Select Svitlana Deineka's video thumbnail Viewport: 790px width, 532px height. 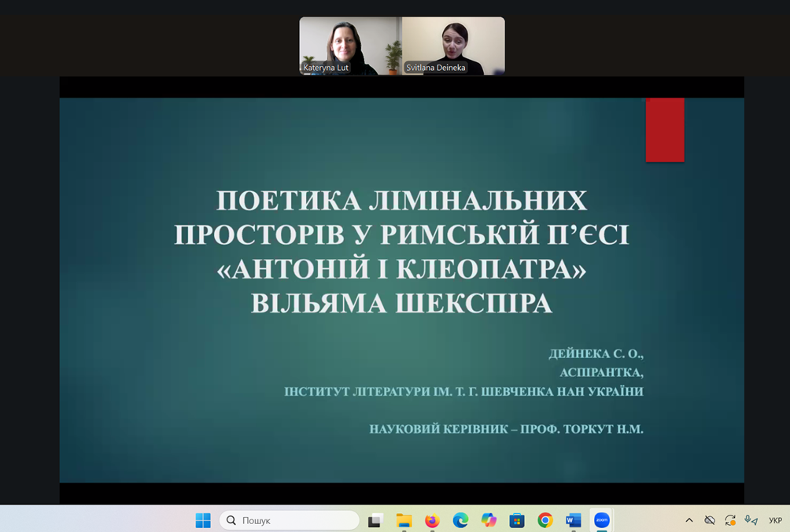pyautogui.click(x=453, y=46)
